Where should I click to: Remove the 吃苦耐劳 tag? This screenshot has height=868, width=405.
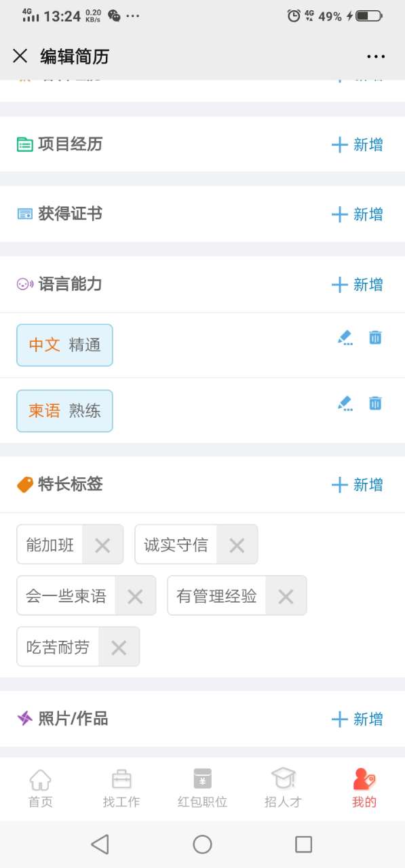coord(119,648)
